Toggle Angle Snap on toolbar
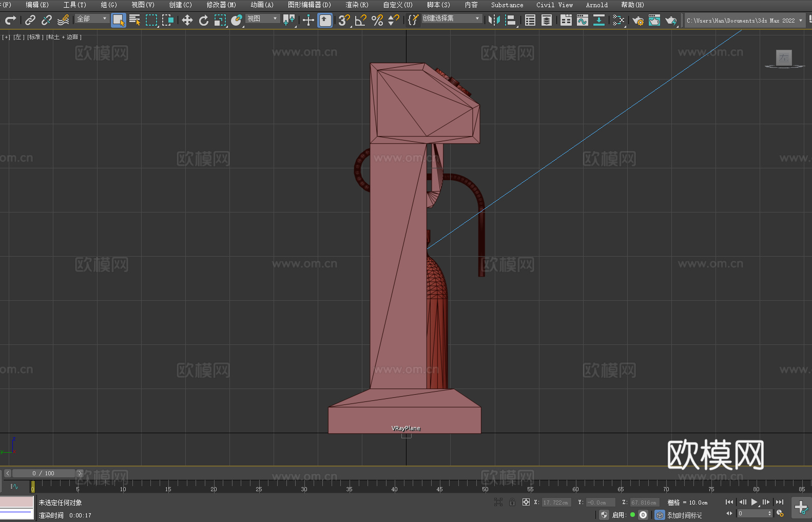The height and width of the screenshot is (522, 812). pos(360,20)
